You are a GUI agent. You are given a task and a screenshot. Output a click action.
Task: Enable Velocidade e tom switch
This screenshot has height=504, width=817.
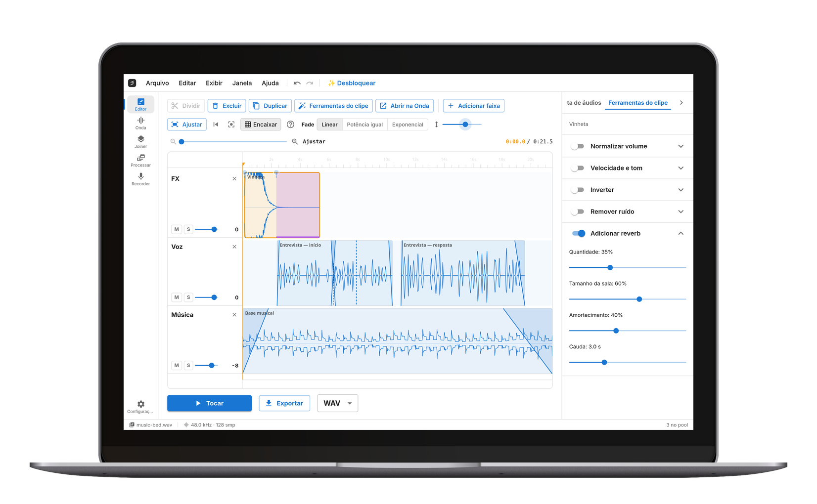577,168
